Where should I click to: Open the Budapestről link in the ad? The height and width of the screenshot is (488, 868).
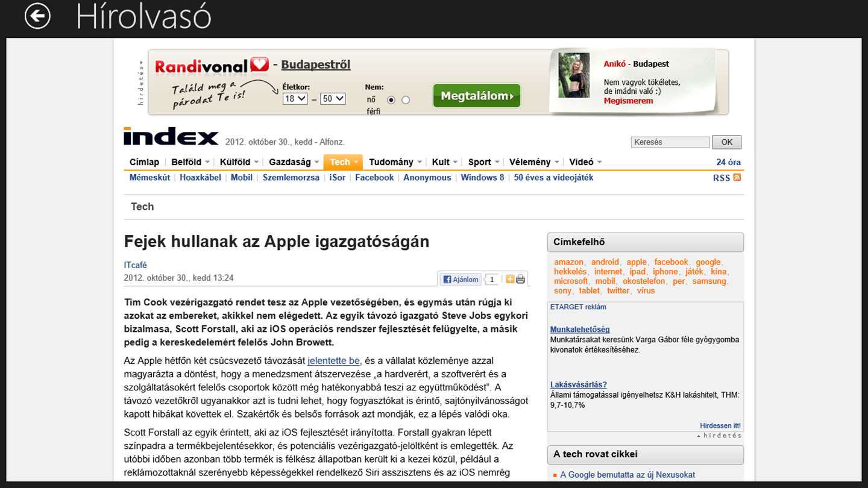[x=316, y=65]
